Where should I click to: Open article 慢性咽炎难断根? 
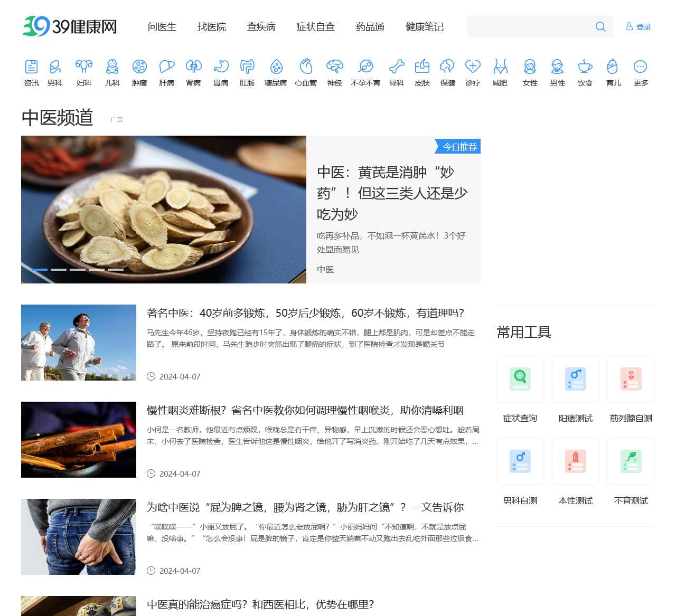click(x=305, y=410)
